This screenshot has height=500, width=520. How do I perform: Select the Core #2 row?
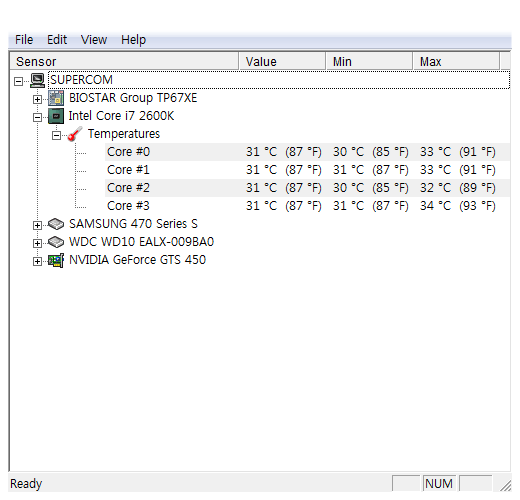(307, 188)
